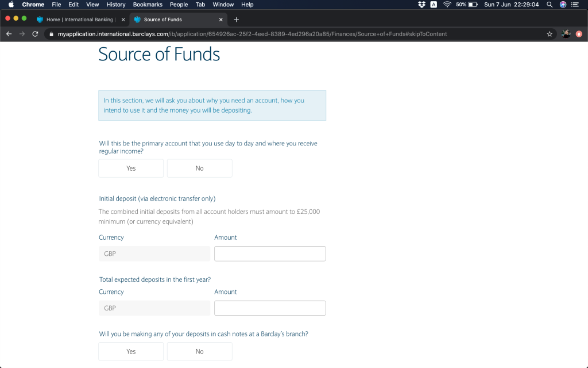Click the browser back arrow
Screen dimensions: 588x368
(9, 34)
